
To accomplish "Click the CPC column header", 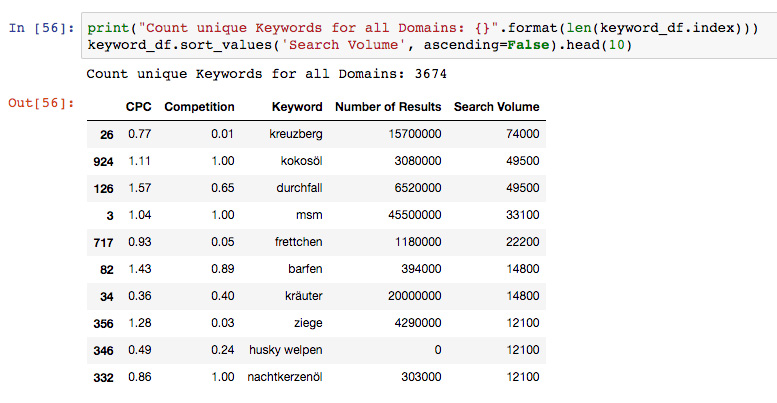I will point(138,107).
